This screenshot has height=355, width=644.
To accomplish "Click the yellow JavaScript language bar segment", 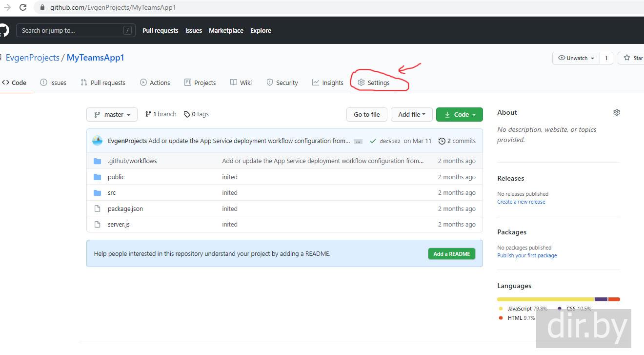I will pos(545,299).
